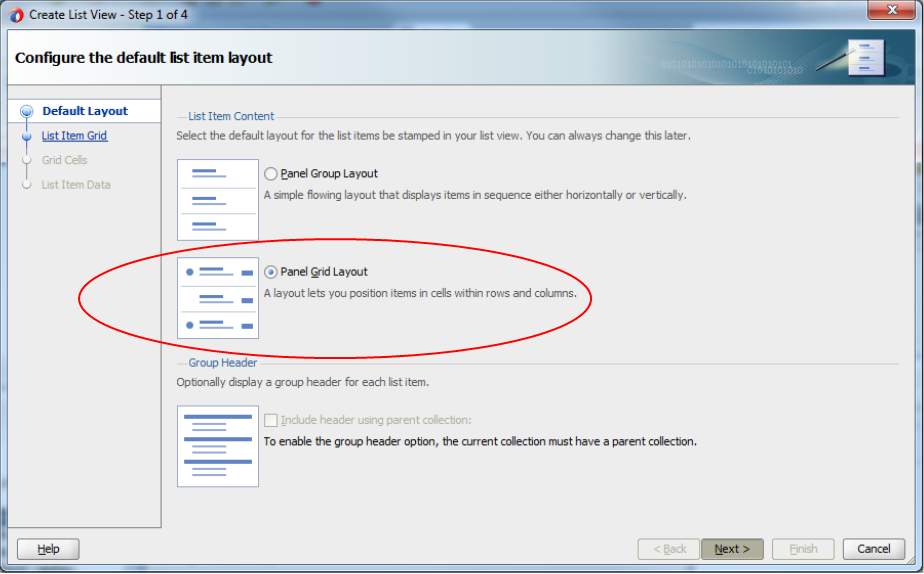
Task: Click the 'Group Header' section label
Action: coord(223,363)
